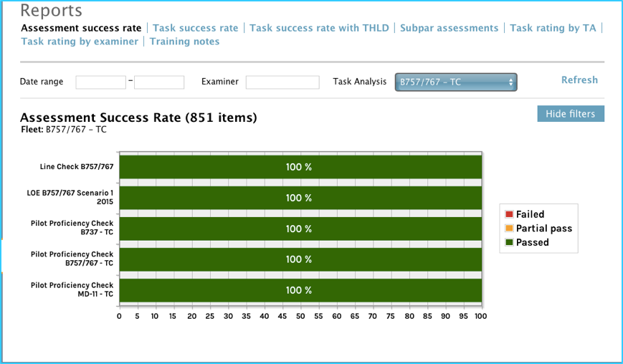Click Pilot Proficiency Check B757/767 - TC bar
This screenshot has width=623, height=364.
point(300,259)
